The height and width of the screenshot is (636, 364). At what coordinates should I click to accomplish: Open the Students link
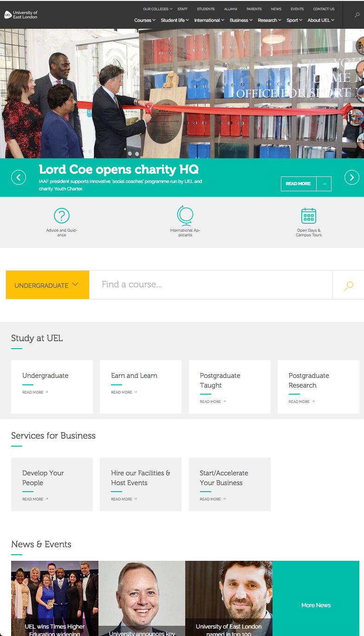coord(206,9)
